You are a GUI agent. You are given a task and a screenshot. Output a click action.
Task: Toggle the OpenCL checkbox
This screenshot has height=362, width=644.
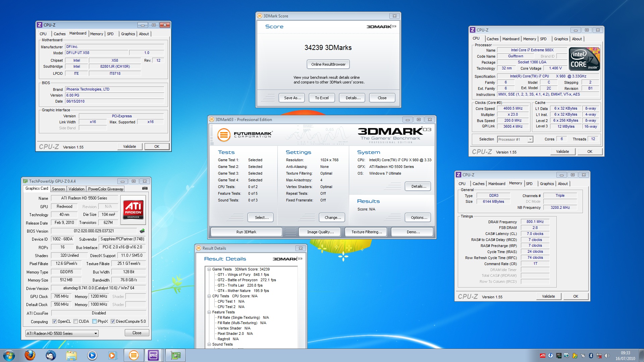(x=54, y=321)
